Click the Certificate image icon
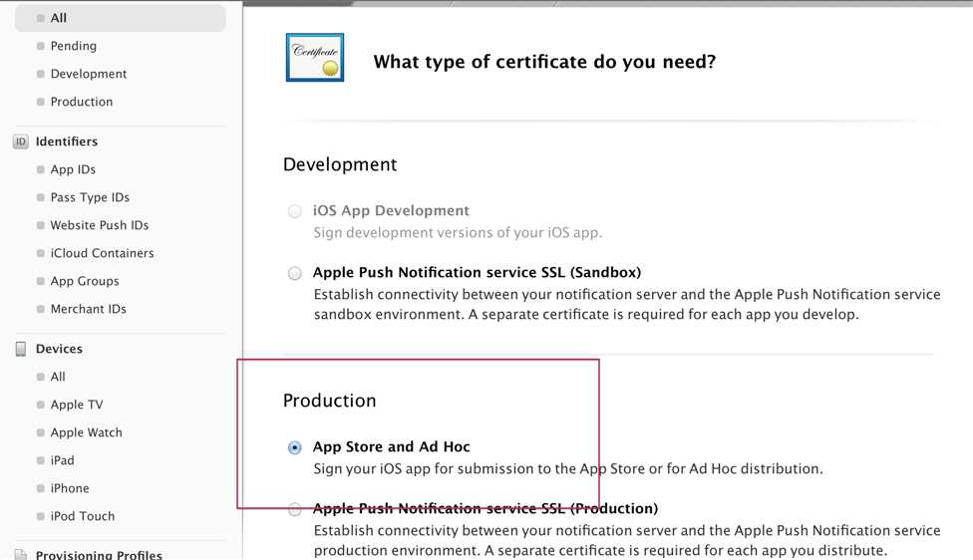This screenshot has height=560, width=973. [315, 57]
